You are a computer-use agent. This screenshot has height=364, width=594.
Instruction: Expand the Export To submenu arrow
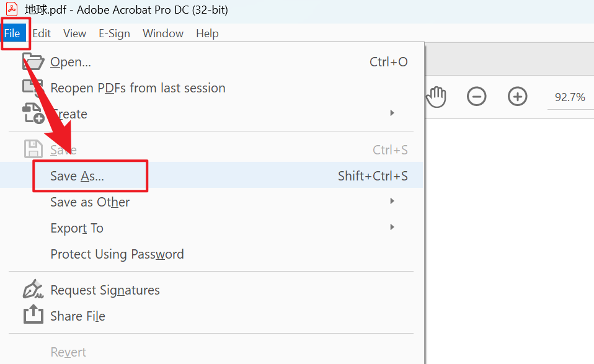pyautogui.click(x=392, y=227)
